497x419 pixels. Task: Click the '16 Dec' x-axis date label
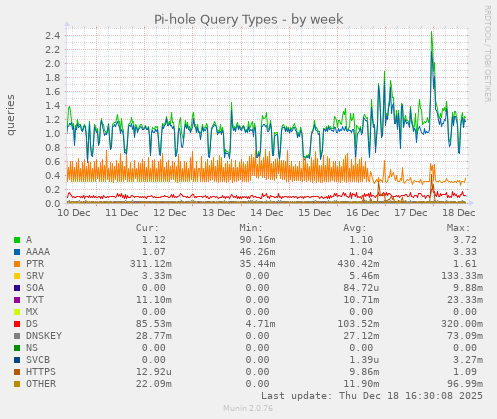coord(363,213)
